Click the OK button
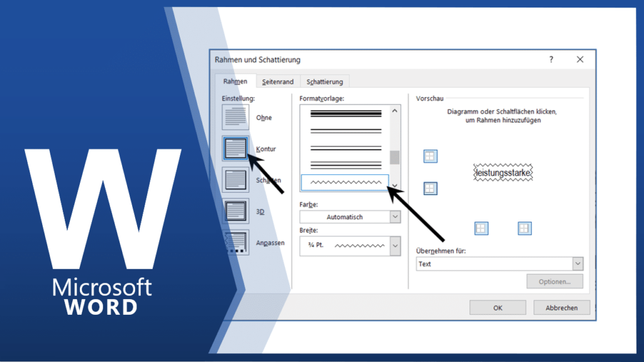644x362 pixels. point(498,308)
